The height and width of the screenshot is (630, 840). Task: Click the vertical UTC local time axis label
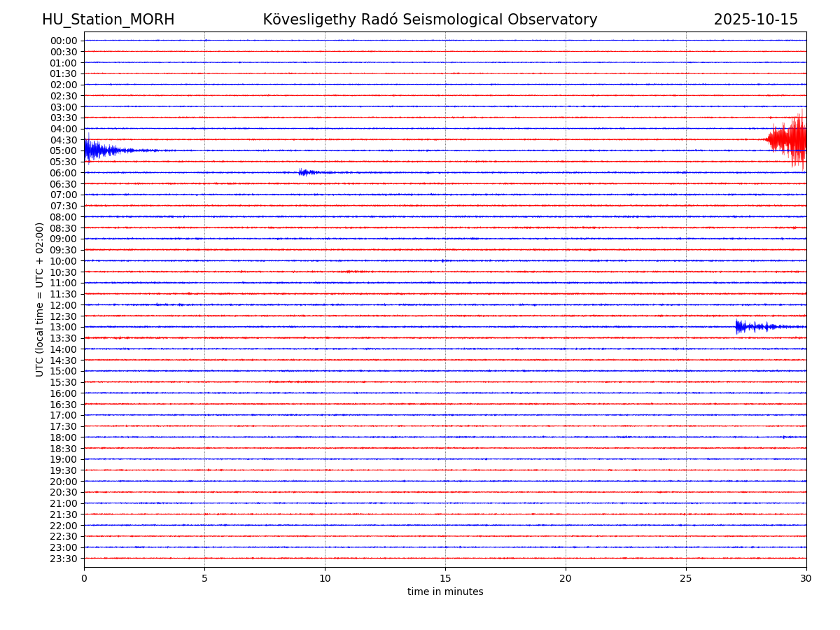tap(40, 299)
